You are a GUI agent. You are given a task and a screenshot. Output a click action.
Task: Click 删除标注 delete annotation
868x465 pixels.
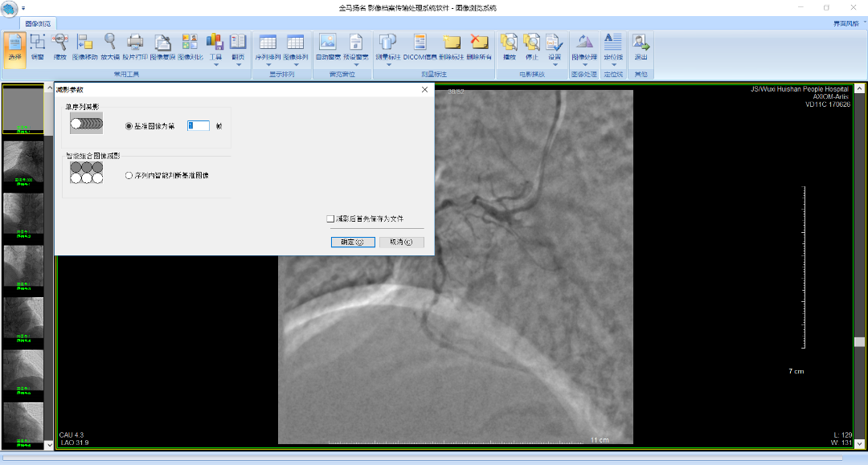click(451, 47)
